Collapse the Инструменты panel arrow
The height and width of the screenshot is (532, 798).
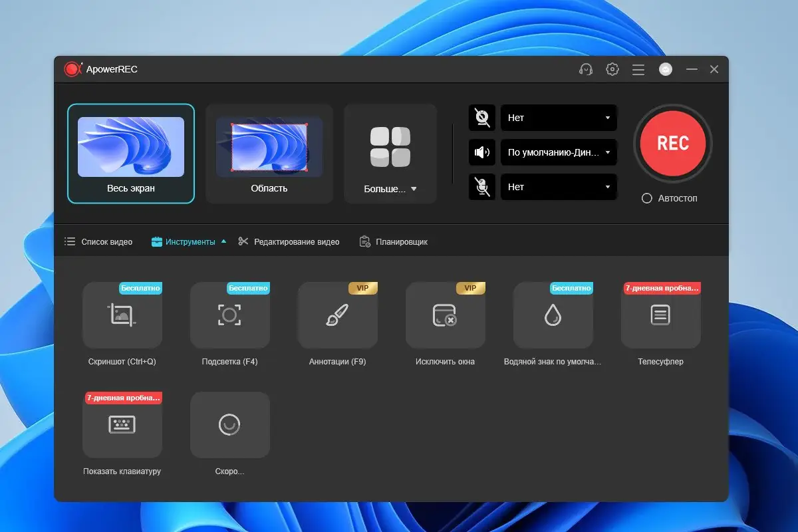(x=223, y=241)
